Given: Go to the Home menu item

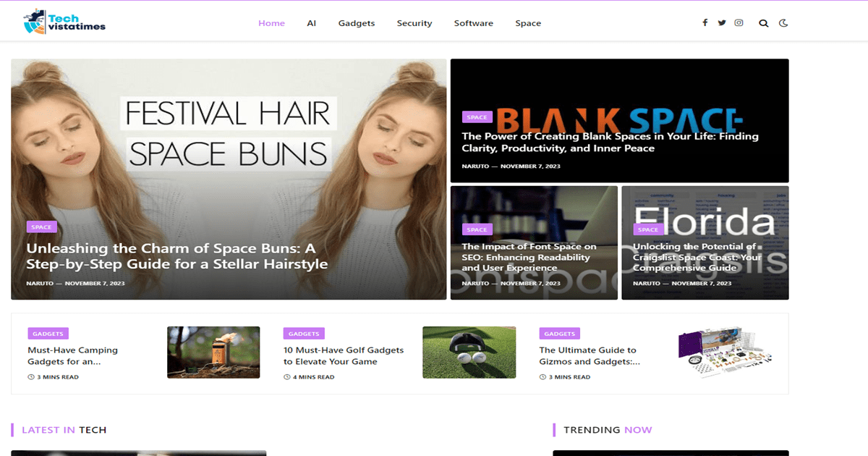Looking at the screenshot, I should pos(271,23).
